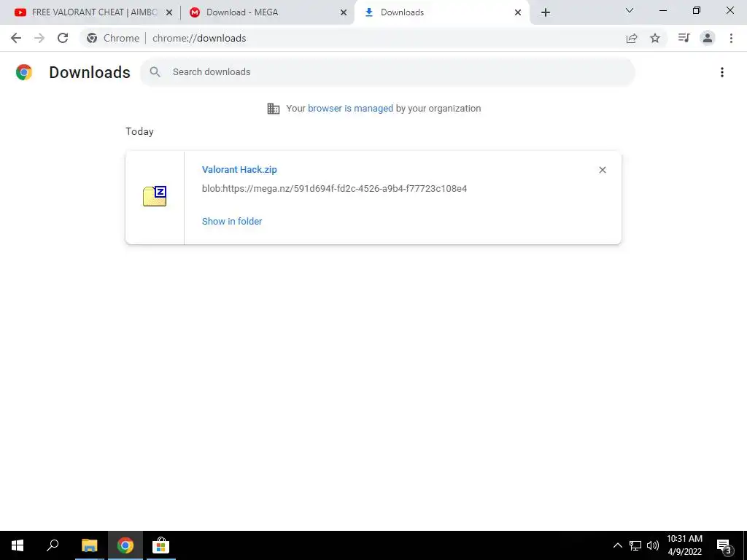Open File Explorer from the taskbar
This screenshot has width=747, height=560.
(89, 545)
